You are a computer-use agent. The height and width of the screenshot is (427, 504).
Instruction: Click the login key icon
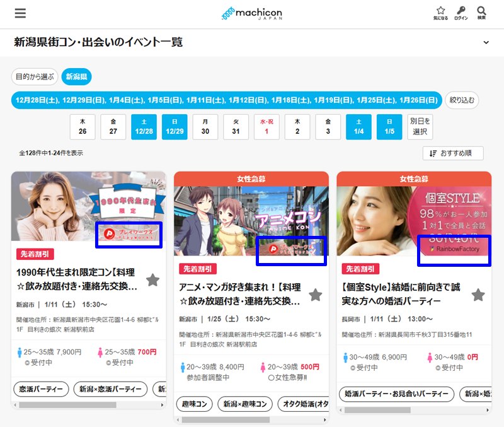[461, 13]
